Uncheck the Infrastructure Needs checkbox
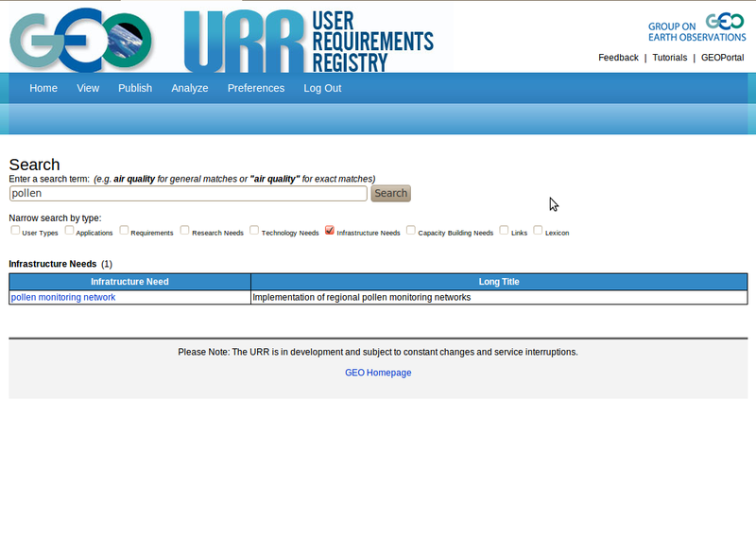Viewport: 756px width, 557px height. (x=329, y=230)
